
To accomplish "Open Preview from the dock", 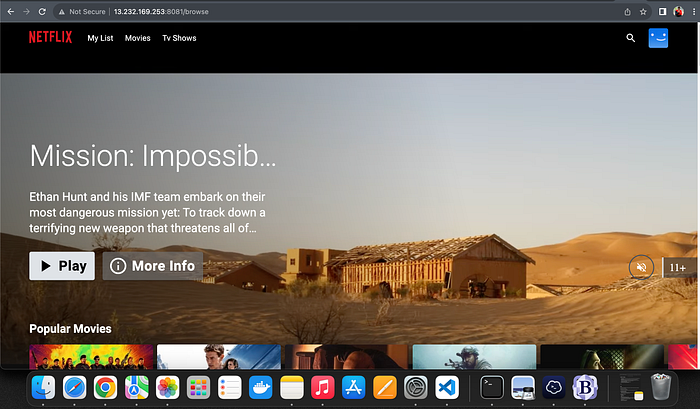I will [x=523, y=387].
